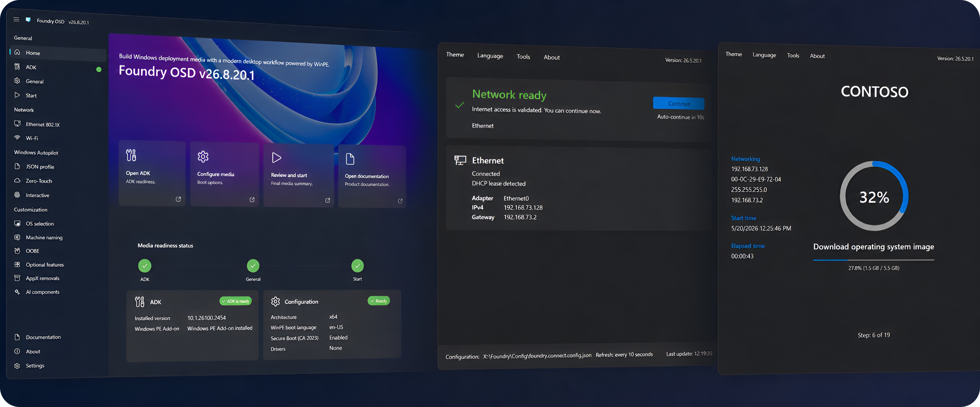
Task: Open Tools menu in CONTOSO window
Action: pos(793,56)
